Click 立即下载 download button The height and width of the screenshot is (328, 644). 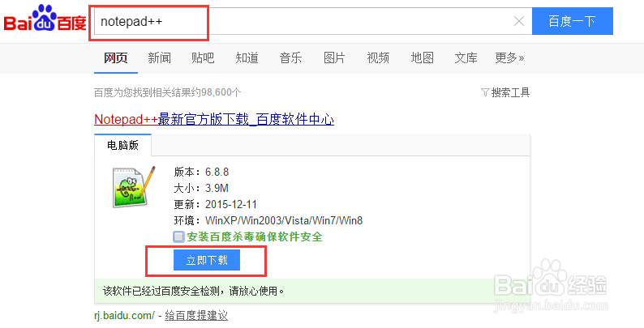point(207,260)
